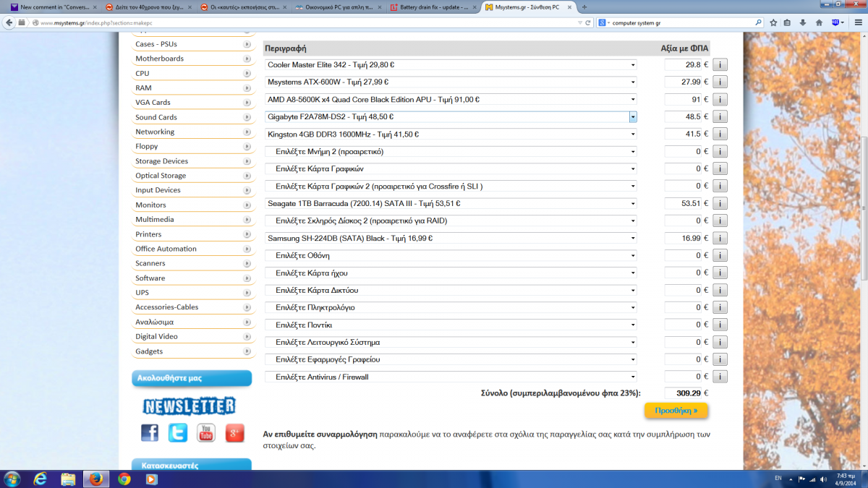Click browser back arrow button

click(9, 22)
